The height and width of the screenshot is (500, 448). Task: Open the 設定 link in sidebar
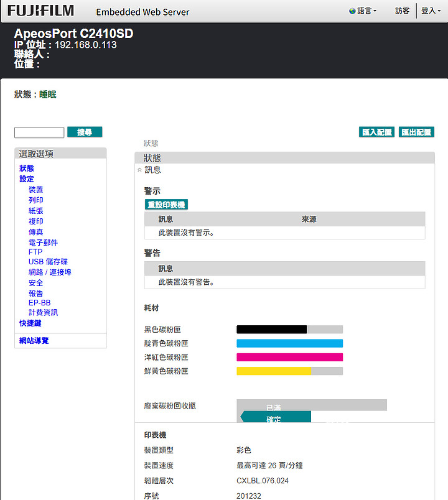point(27,179)
